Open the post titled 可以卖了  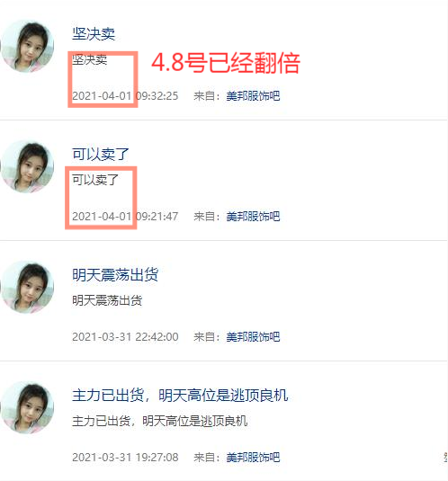tap(101, 154)
